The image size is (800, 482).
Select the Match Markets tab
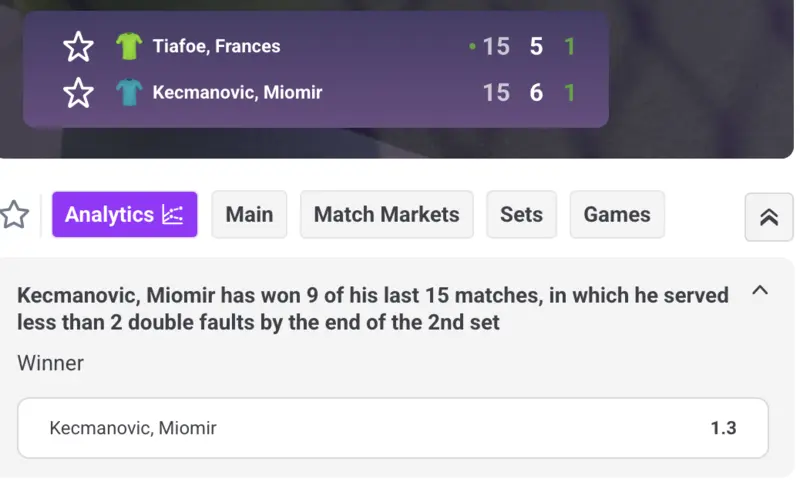(x=386, y=214)
